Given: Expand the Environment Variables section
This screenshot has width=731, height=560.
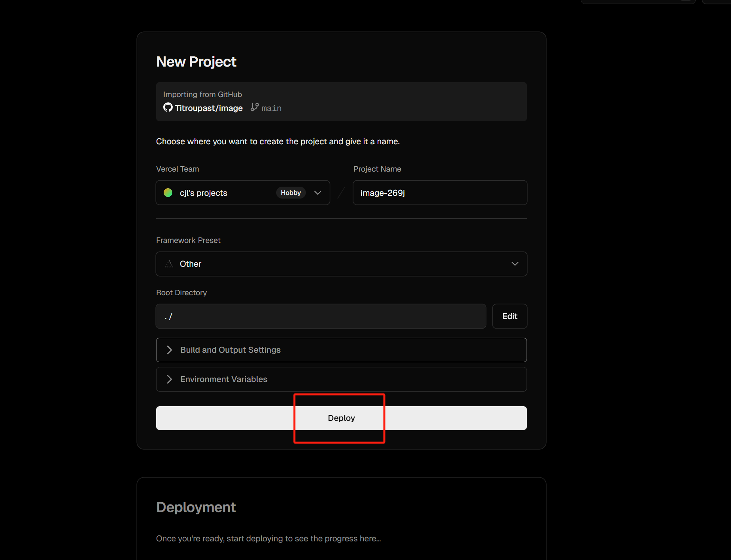Looking at the screenshot, I should click(224, 379).
